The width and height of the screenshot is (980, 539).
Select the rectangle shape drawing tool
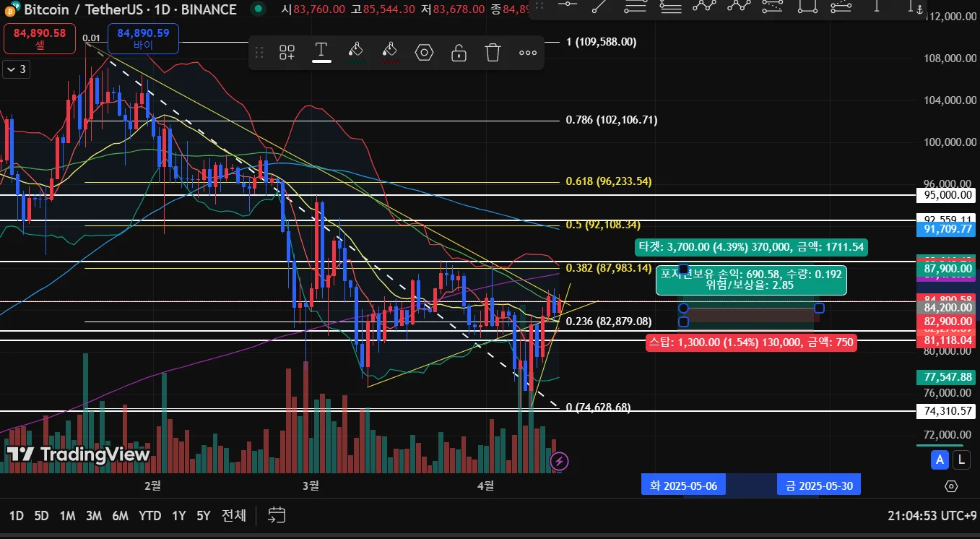(x=807, y=5)
